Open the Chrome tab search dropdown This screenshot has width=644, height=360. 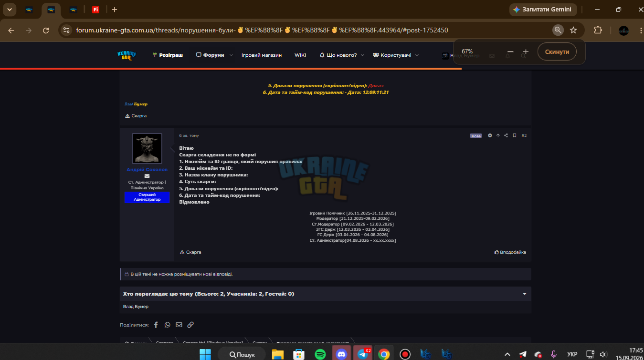coord(9,10)
